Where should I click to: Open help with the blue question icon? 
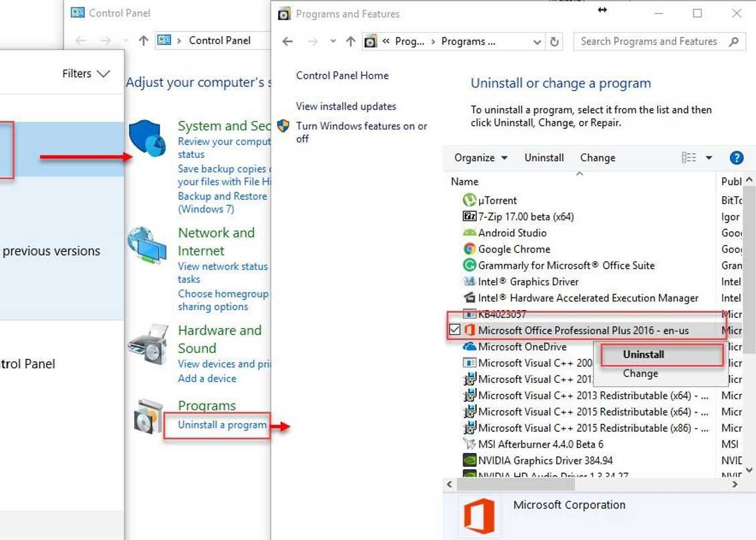point(736,158)
